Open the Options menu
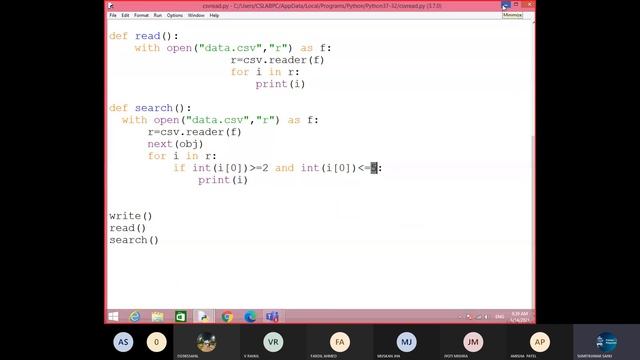The image size is (640, 360). tap(175, 15)
